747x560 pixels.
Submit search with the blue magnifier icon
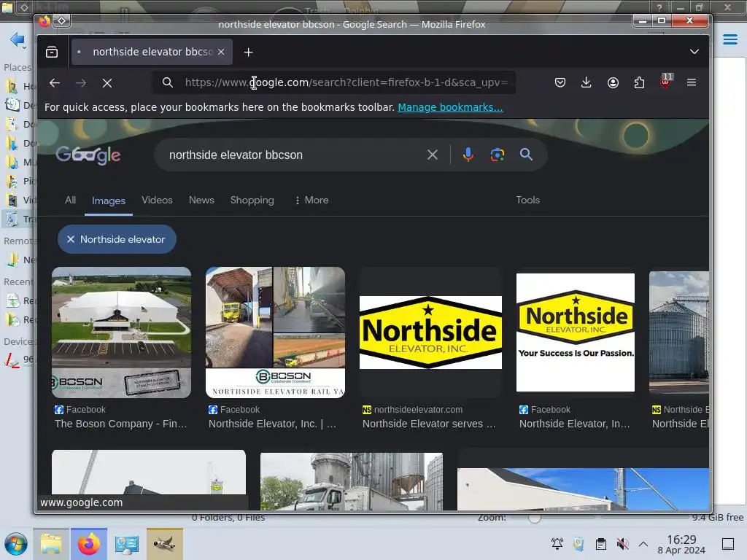[x=526, y=155]
